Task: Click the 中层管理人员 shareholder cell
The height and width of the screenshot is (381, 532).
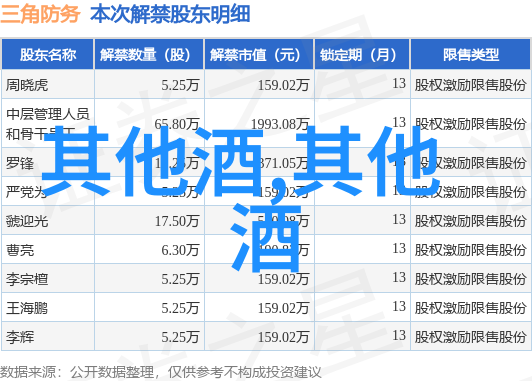Action: point(48,123)
